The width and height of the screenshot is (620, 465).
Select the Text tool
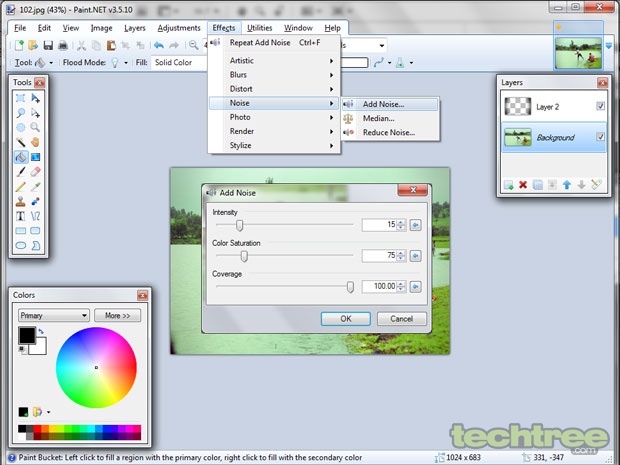click(21, 216)
